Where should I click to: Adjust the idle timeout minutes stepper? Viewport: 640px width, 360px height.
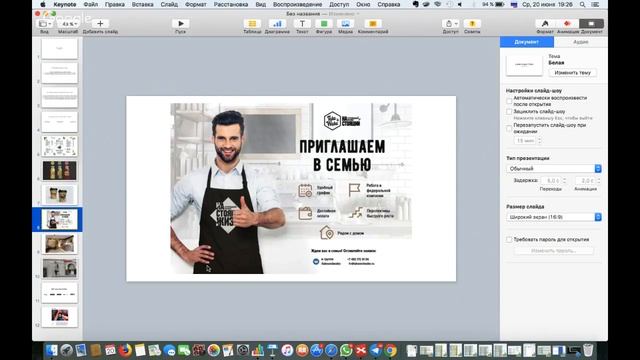540,140
